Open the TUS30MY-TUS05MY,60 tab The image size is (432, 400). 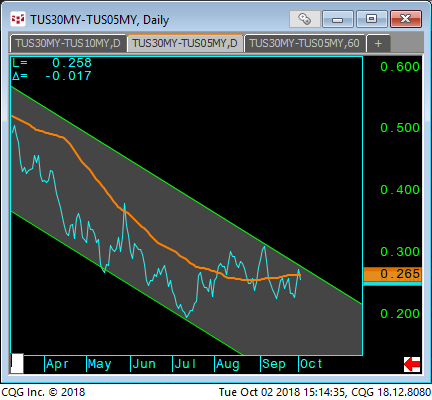pos(304,44)
